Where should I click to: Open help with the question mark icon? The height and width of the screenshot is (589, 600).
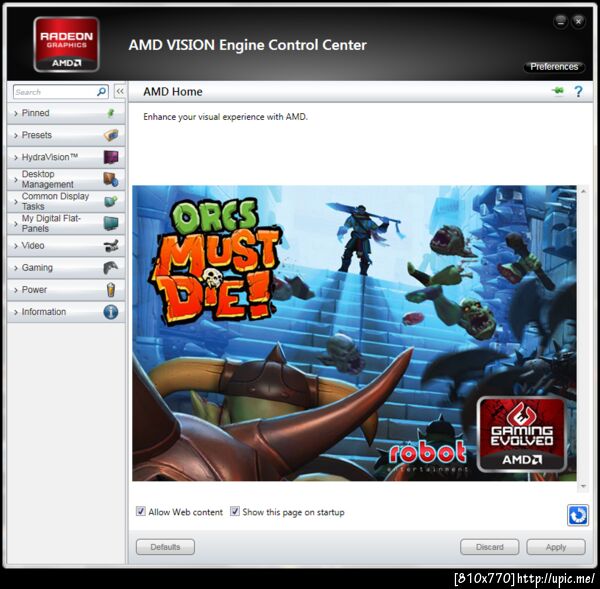pos(578,91)
